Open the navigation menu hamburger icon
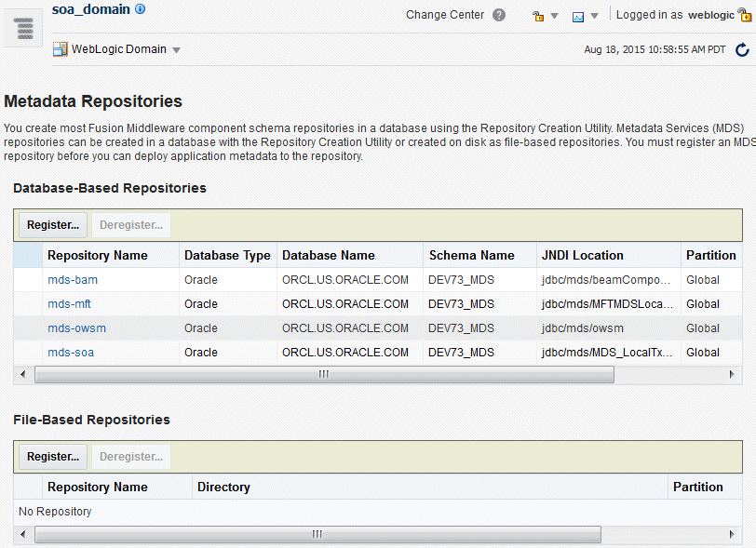Image resolution: width=756 pixels, height=548 pixels. coord(23,28)
